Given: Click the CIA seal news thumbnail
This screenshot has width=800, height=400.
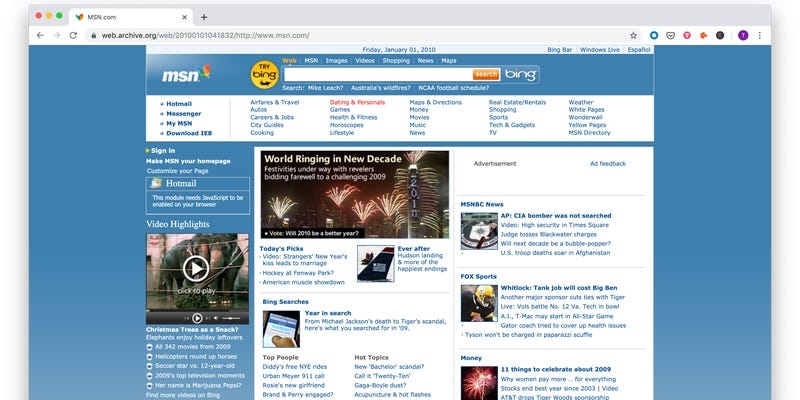Looking at the screenshot, I should tap(479, 231).
